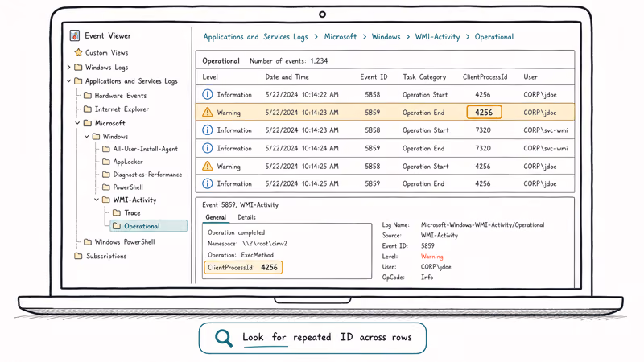Click the Windows Logs folder icon
Screen dimensions: 644x362
pos(78,67)
